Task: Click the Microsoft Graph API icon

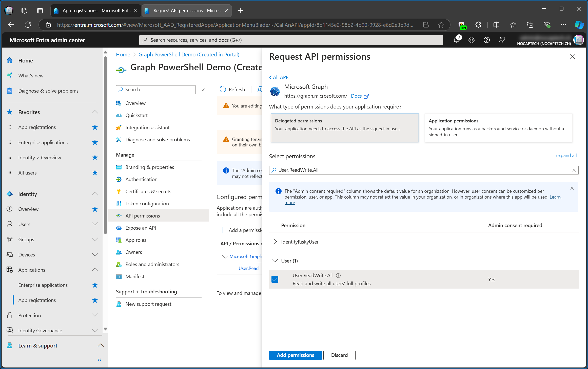Action: point(275,91)
